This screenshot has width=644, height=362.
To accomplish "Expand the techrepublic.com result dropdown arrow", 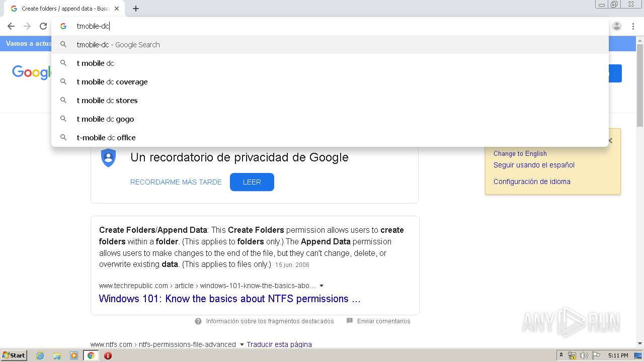I will coord(321,286).
